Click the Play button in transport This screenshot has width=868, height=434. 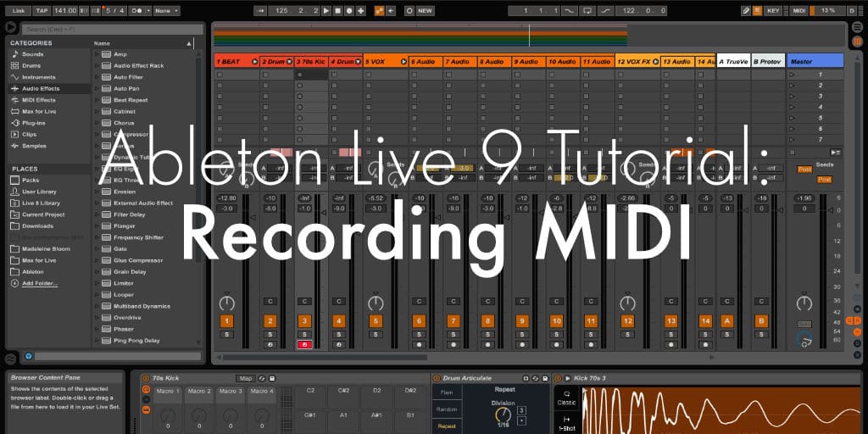tap(326, 10)
